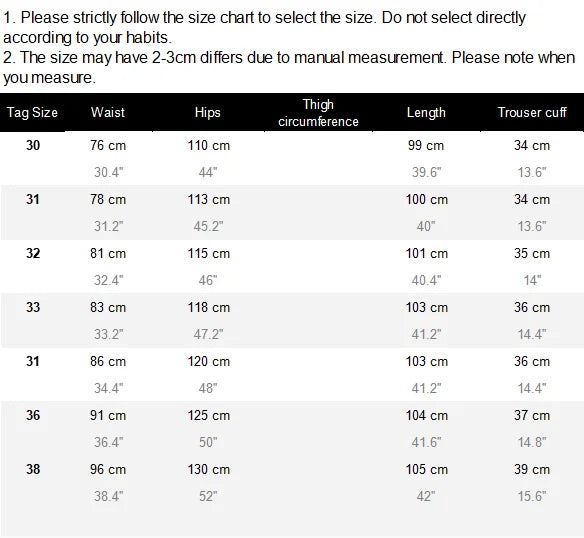This screenshot has width=584, height=538.
Task: Select the Length column header
Action: tap(426, 113)
